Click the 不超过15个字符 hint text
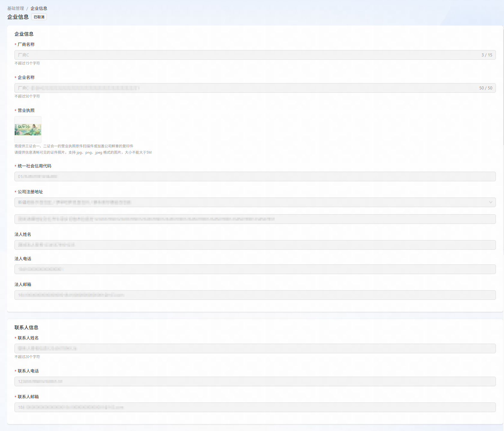 coord(27,63)
